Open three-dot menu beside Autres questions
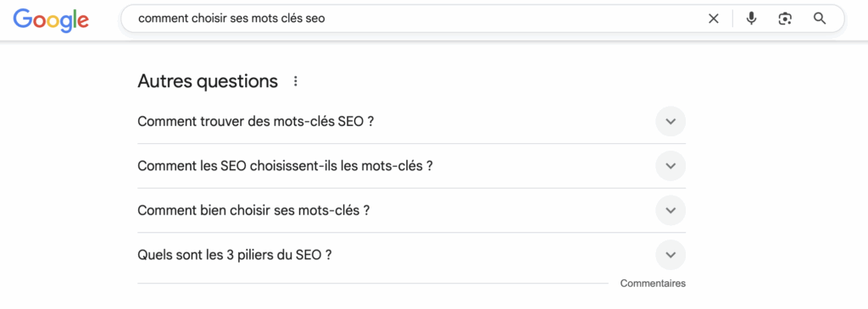This screenshot has width=868, height=309. pos(296,82)
